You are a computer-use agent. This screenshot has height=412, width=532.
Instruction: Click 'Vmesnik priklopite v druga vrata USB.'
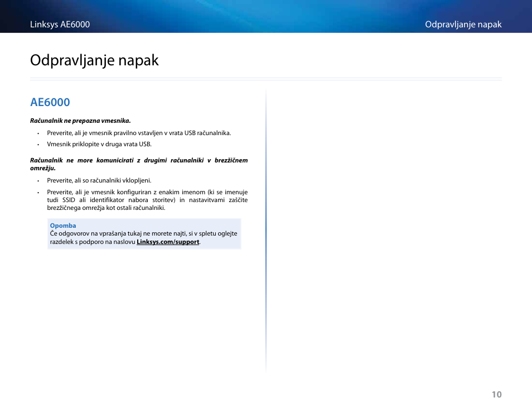pos(99,144)
